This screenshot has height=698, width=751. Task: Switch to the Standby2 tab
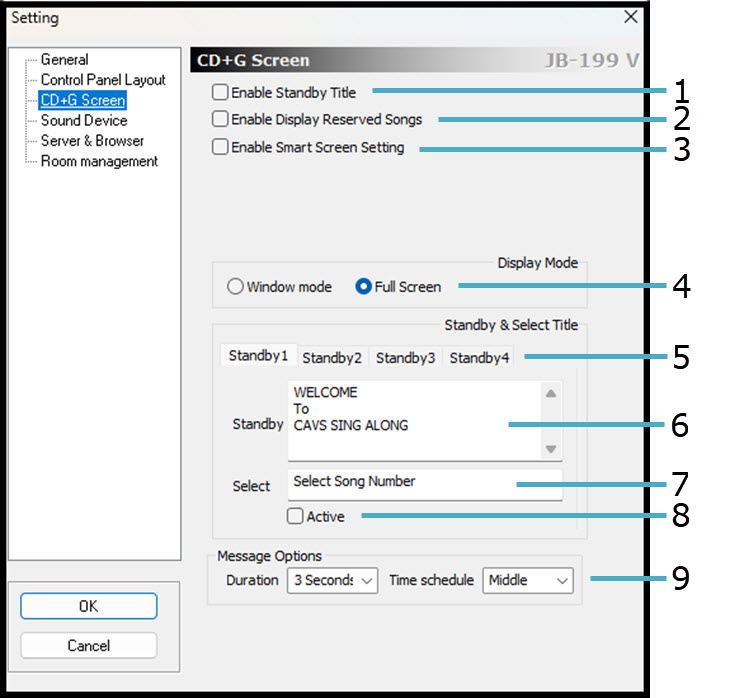point(332,357)
